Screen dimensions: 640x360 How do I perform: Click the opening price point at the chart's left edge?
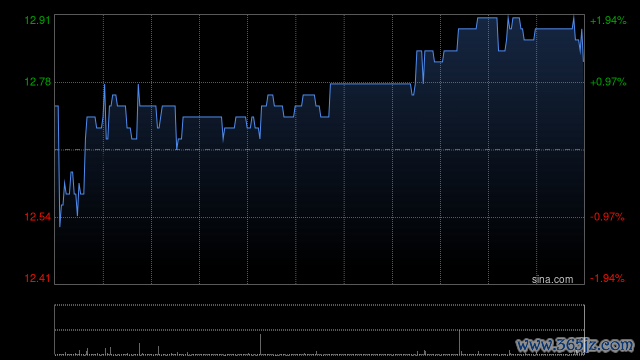click(56, 106)
